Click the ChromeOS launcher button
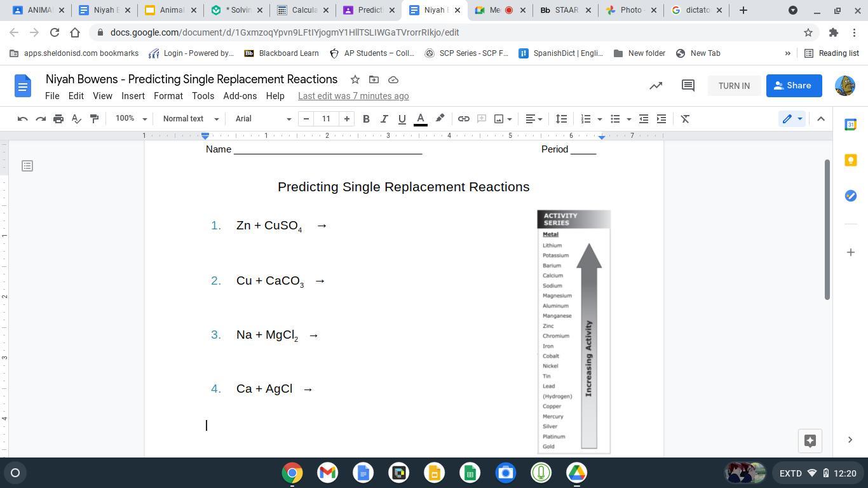Viewport: 868px width, 488px height. point(15,473)
